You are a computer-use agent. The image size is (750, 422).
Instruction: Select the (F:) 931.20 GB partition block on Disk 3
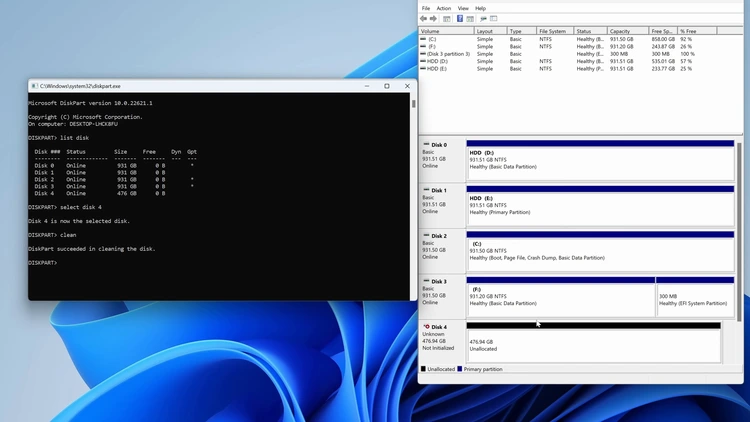tap(561, 297)
